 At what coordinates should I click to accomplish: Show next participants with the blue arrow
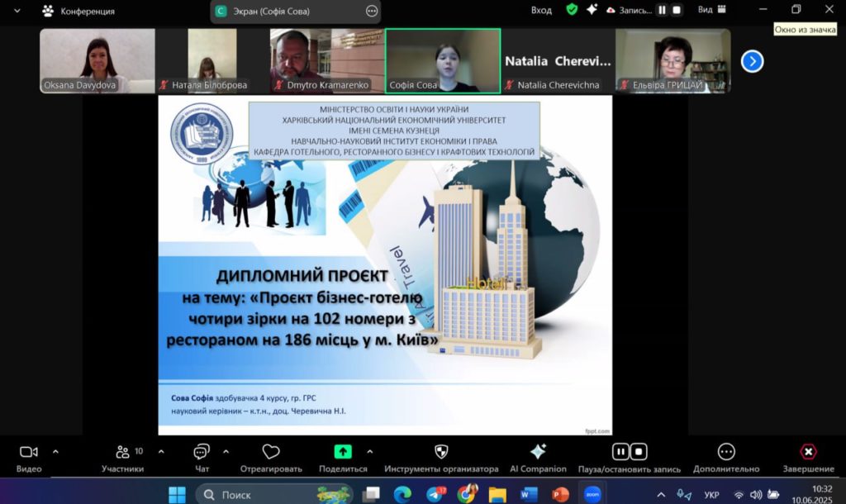(x=752, y=61)
